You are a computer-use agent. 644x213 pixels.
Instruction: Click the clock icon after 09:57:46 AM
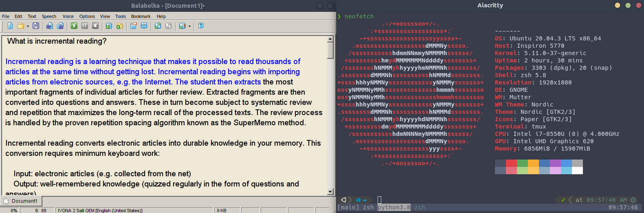click(633, 200)
